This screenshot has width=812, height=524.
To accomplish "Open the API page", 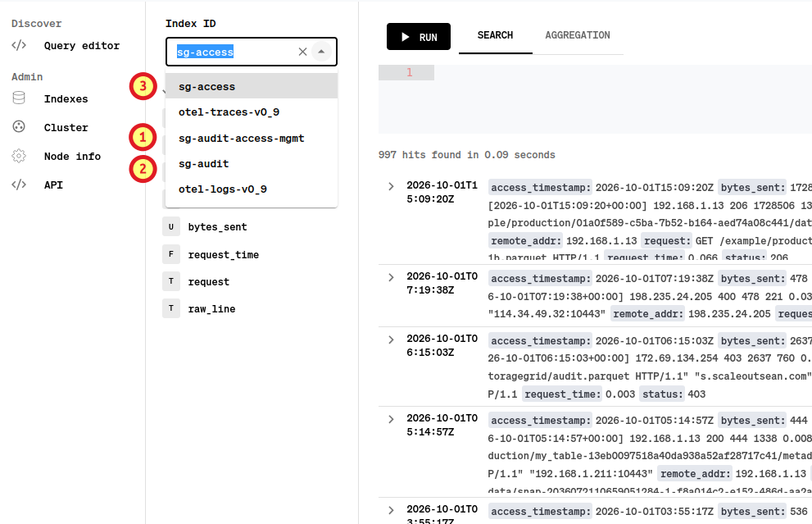I will pos(53,185).
